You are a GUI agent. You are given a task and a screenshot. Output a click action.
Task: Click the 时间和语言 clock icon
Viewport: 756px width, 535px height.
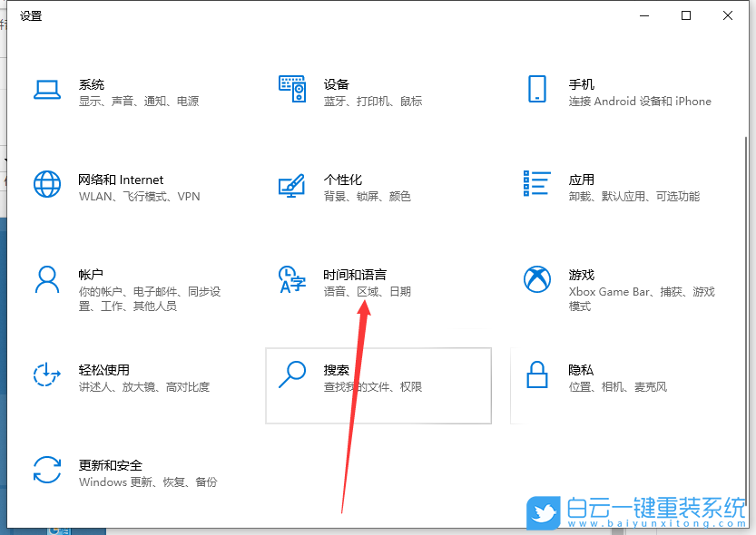[x=292, y=279]
